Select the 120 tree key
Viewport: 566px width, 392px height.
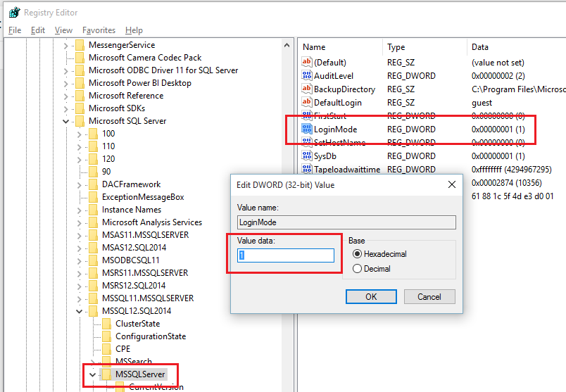point(108,159)
